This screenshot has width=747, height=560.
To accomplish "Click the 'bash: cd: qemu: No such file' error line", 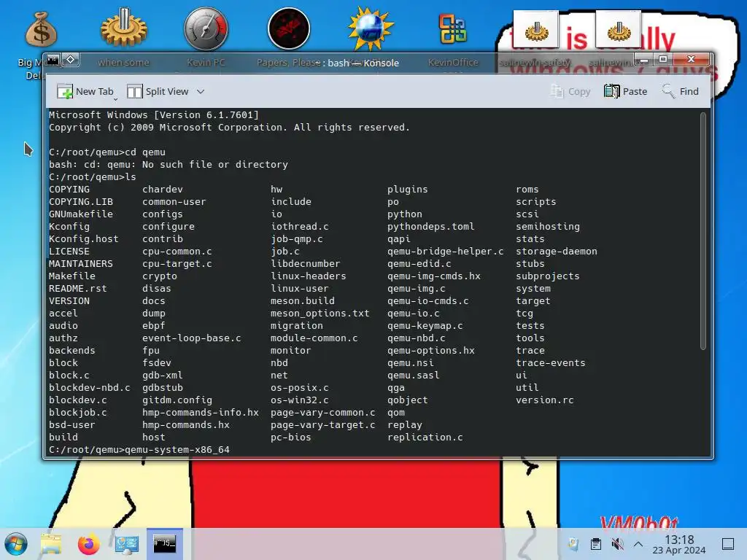I will [169, 165].
